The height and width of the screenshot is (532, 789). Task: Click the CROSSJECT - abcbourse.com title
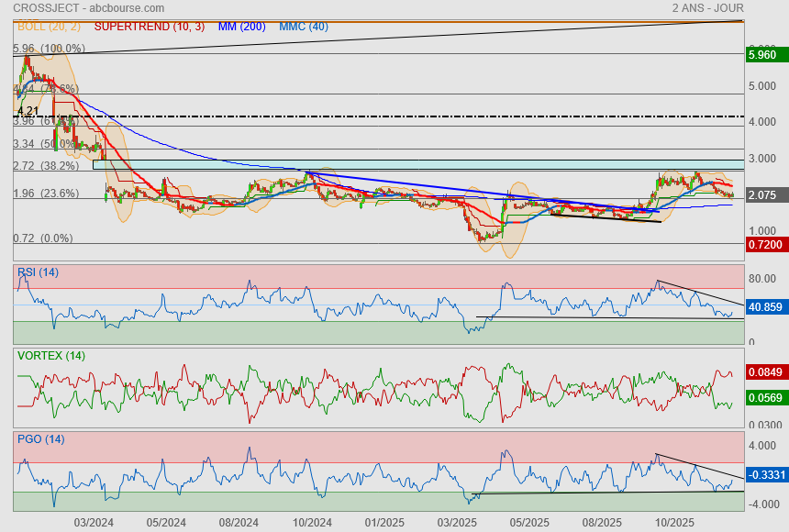[x=83, y=8]
